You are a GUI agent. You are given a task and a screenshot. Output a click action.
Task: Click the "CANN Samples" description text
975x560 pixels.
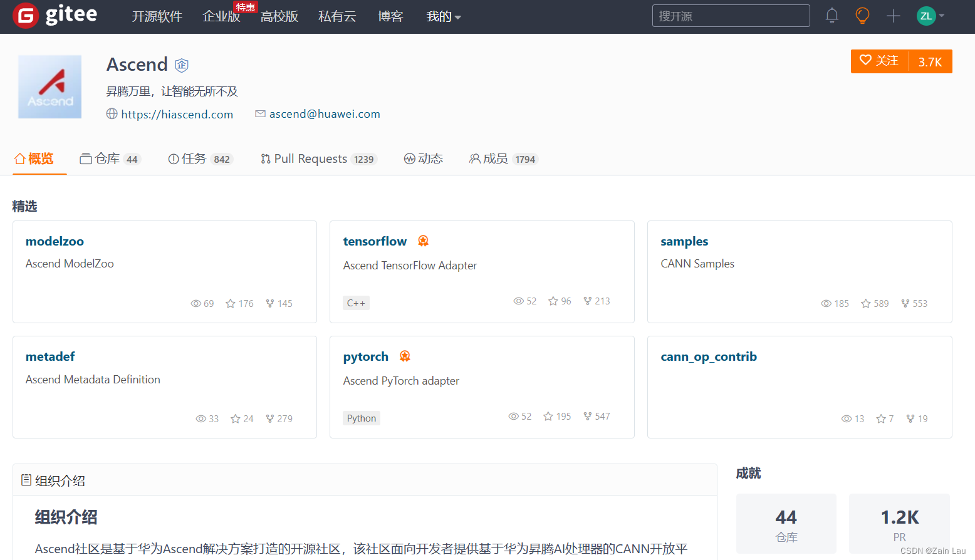pyautogui.click(x=697, y=264)
